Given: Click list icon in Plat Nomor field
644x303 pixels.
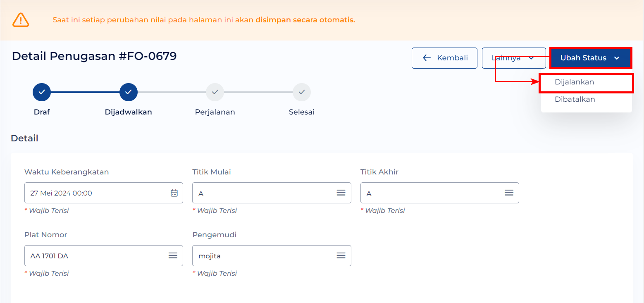Looking at the screenshot, I should 173,256.
